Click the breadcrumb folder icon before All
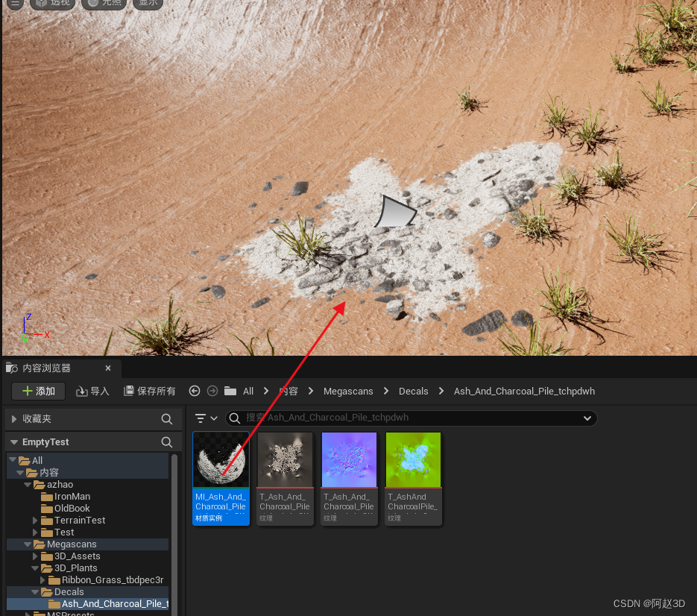The image size is (697, 616). pos(230,391)
